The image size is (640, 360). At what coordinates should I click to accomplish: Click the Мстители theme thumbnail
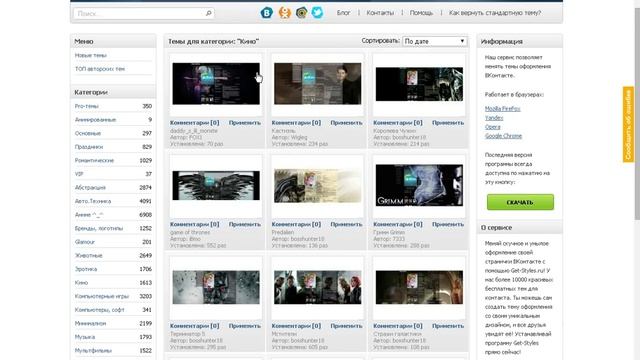click(x=318, y=287)
